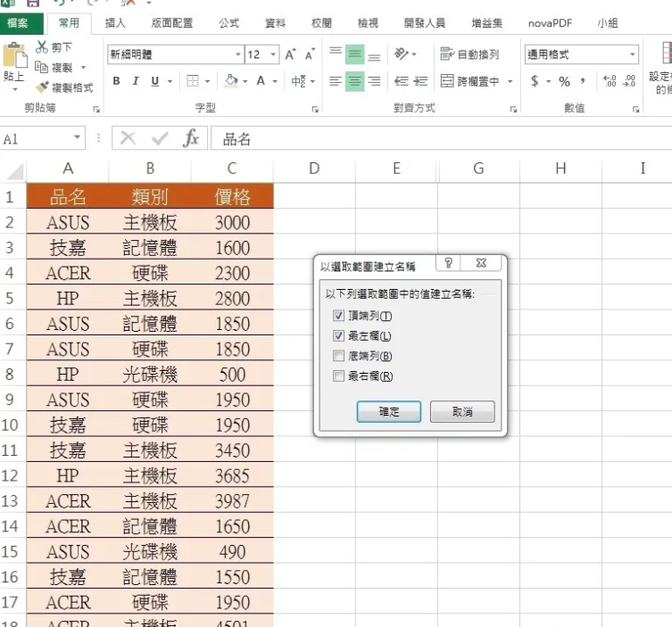Open the number format dropdown 通用格式

tap(632, 54)
